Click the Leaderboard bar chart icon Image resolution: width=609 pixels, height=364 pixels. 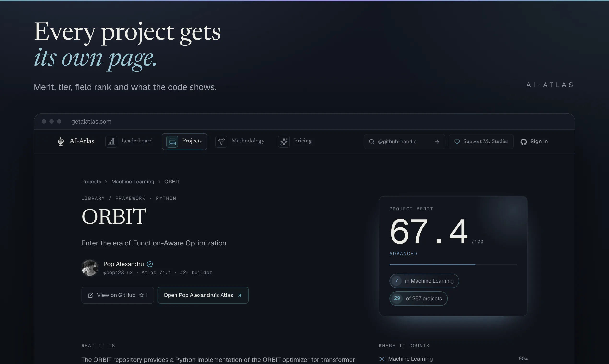click(111, 142)
